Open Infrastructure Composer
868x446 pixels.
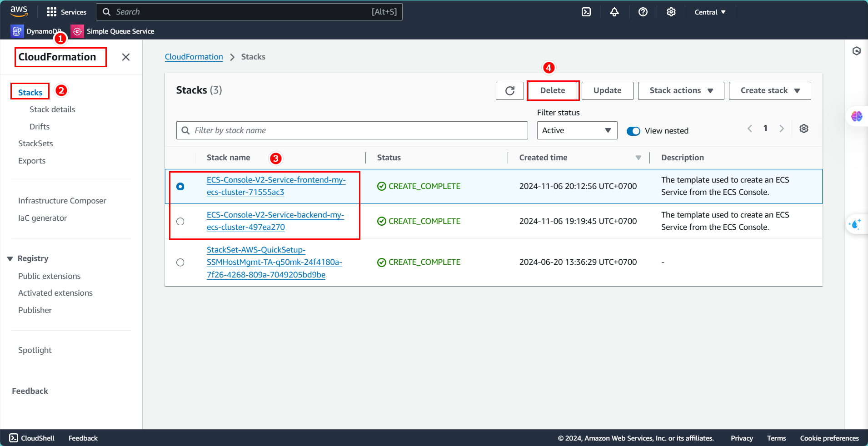(x=62, y=201)
